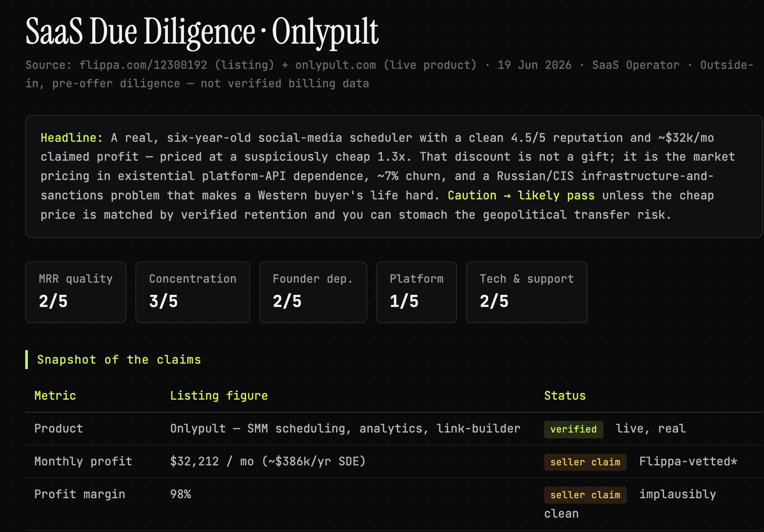Select the 'Tech & support' score card
The height and width of the screenshot is (532, 764).
(x=527, y=292)
